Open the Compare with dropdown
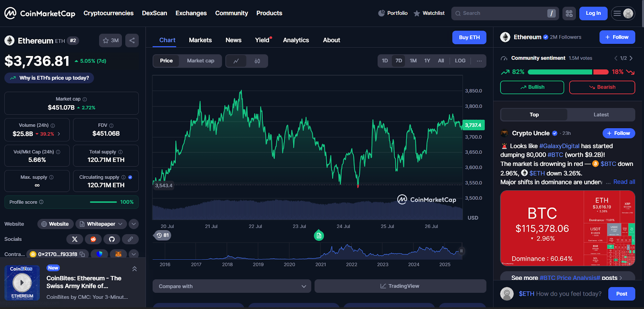 coord(232,286)
